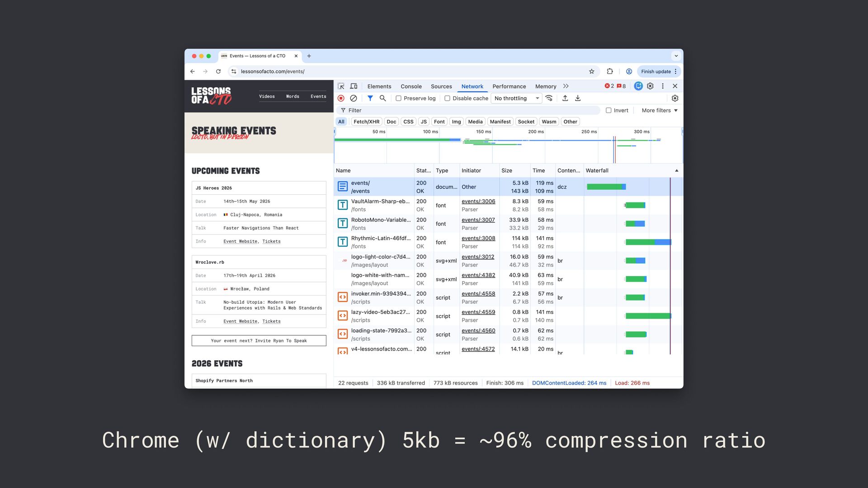Select the Fetch/XHR filter type
This screenshot has width=868, height=488.
(366, 122)
